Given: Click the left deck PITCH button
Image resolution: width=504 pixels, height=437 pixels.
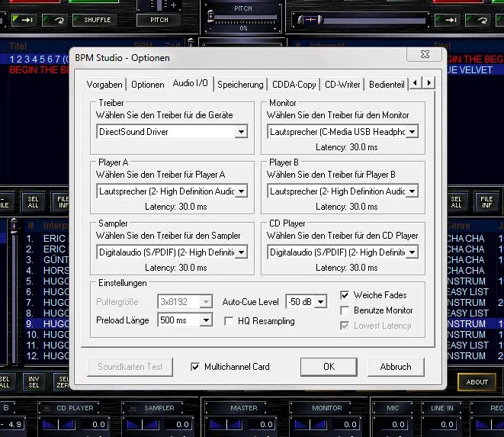Looking at the screenshot, I should coord(159,20).
